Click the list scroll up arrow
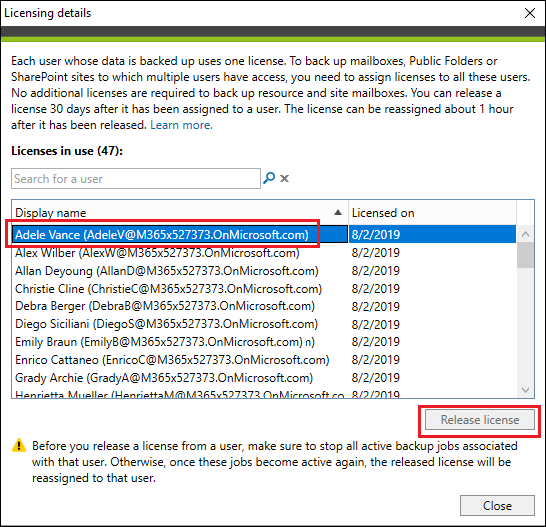The width and height of the screenshot is (546, 527). pyautogui.click(x=525, y=234)
